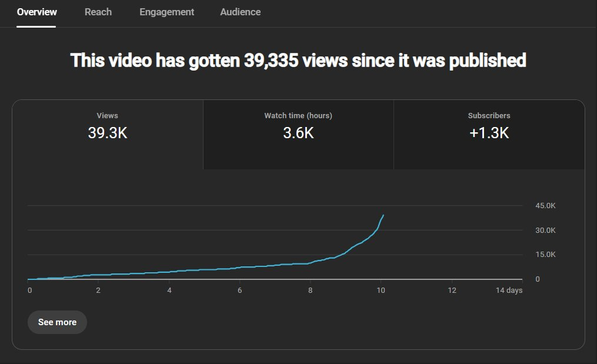Open the Reach tab

click(x=98, y=12)
